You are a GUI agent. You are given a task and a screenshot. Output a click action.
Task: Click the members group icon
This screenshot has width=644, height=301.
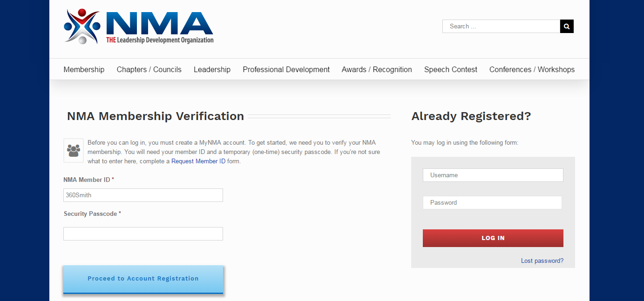(74, 150)
